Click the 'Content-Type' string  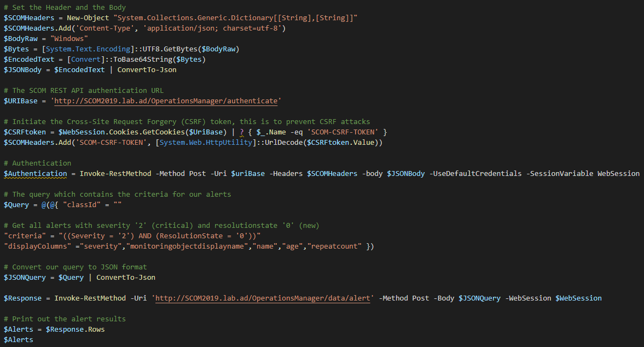105,28
